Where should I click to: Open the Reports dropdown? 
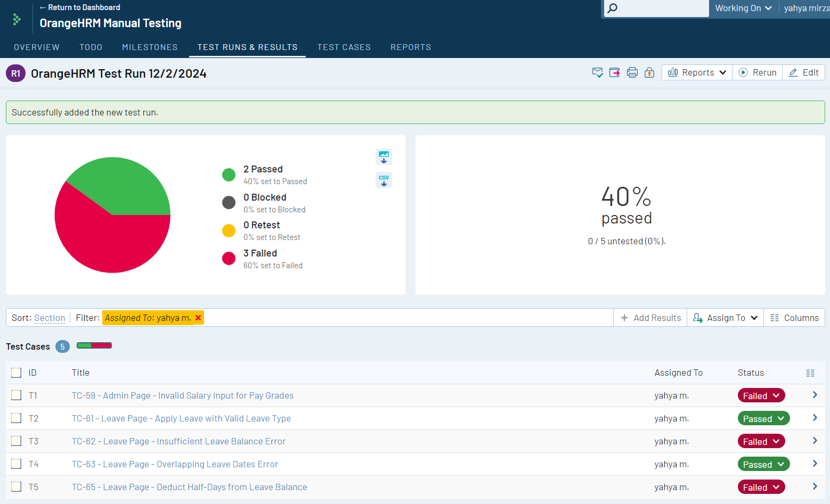[x=697, y=72]
